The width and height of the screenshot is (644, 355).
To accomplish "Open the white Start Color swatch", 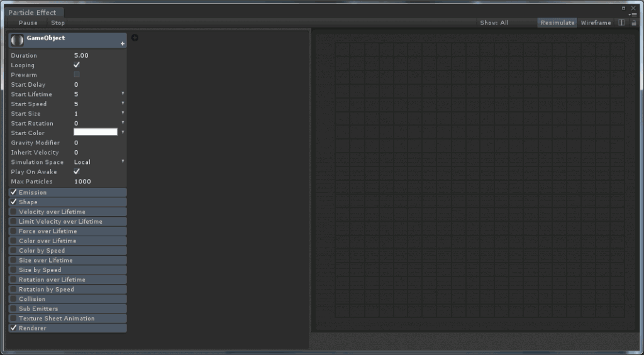I will [x=96, y=132].
